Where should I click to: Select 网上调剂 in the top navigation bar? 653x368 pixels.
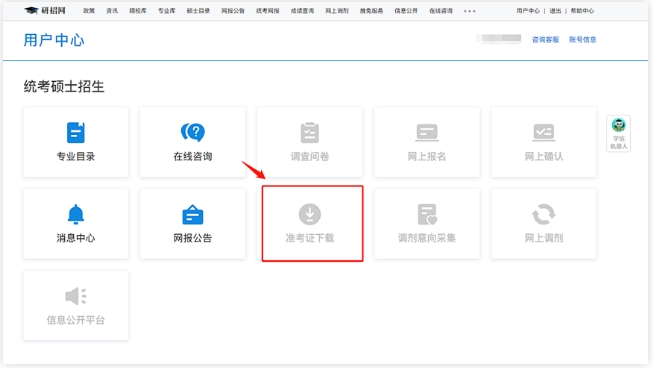pos(337,11)
